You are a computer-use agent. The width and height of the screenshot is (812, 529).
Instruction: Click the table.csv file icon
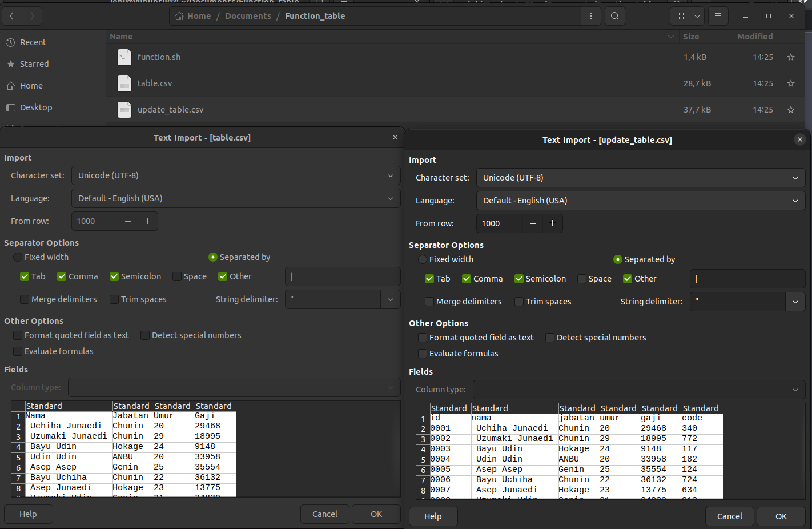[x=124, y=83]
